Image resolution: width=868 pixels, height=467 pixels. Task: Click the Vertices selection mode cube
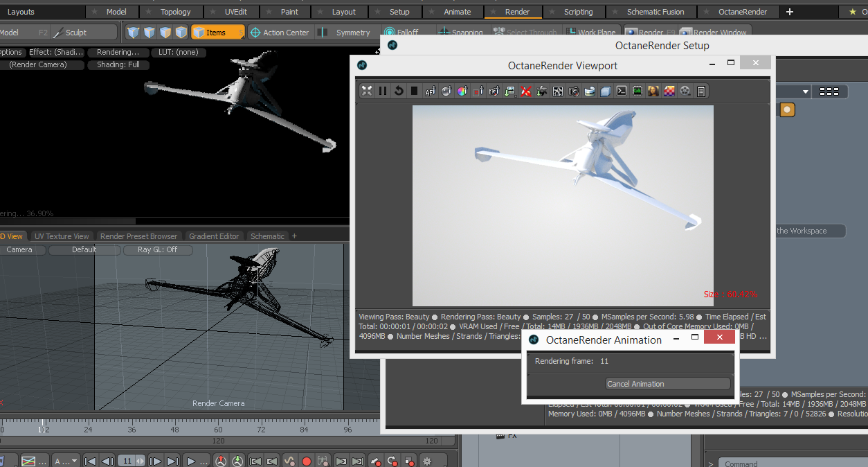point(134,33)
